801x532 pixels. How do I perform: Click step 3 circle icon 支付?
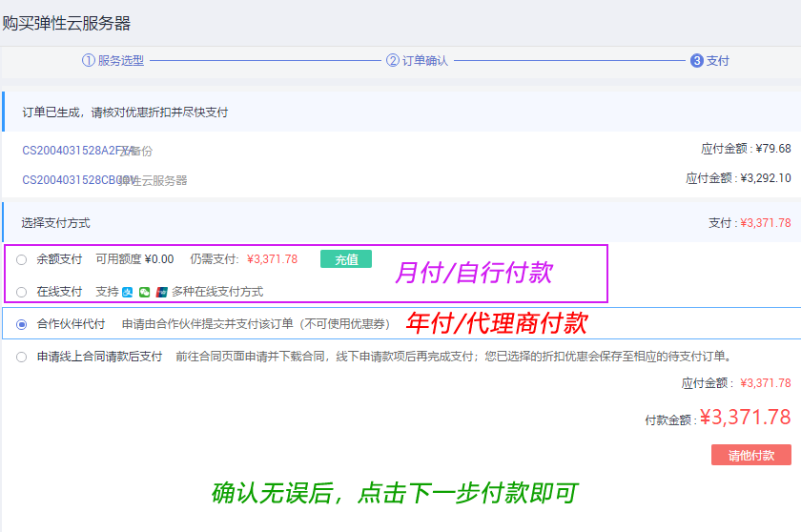(696, 61)
